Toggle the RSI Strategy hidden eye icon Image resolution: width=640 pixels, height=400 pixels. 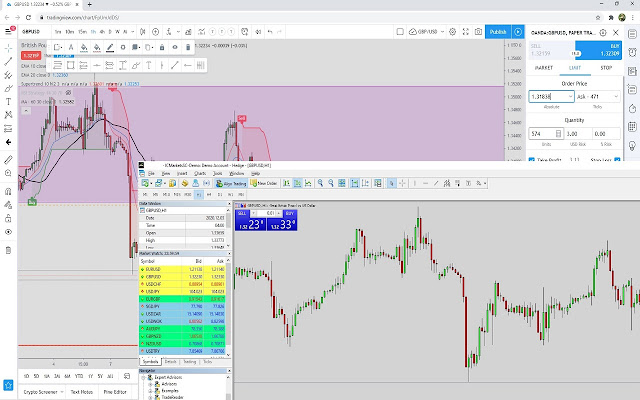69,93
